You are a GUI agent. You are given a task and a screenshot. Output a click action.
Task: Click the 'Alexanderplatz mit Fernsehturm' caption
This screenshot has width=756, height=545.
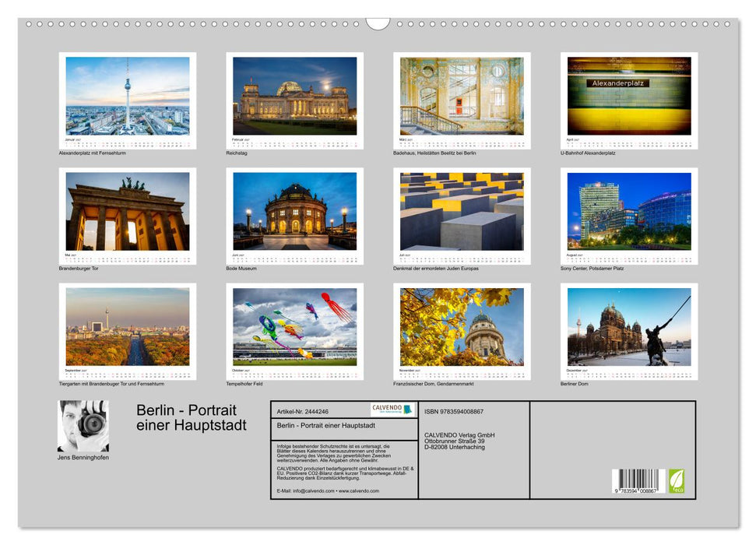tap(93, 153)
